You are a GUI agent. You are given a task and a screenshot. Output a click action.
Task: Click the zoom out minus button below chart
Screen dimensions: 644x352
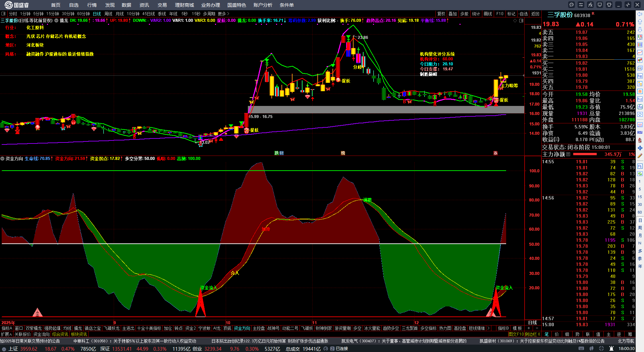(x=537, y=328)
